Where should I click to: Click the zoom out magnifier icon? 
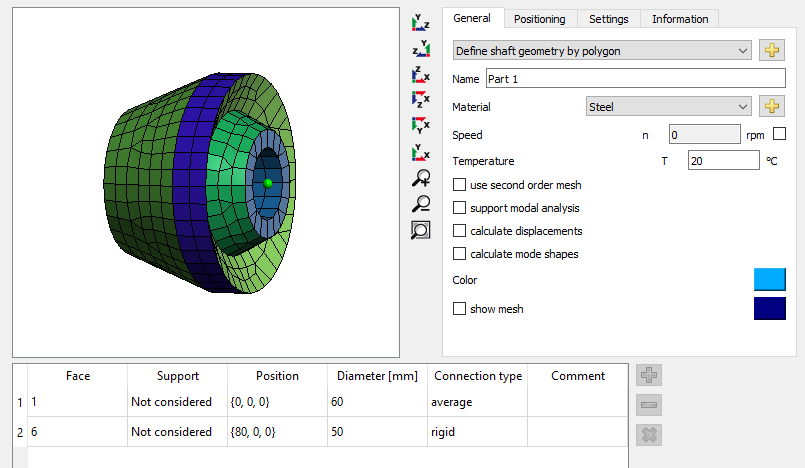point(421,205)
